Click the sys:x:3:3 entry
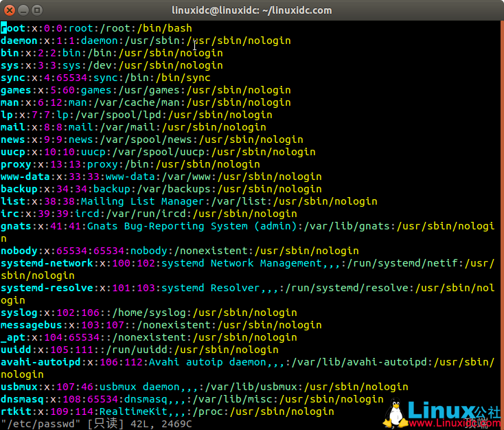504x430 pixels. click(111, 66)
